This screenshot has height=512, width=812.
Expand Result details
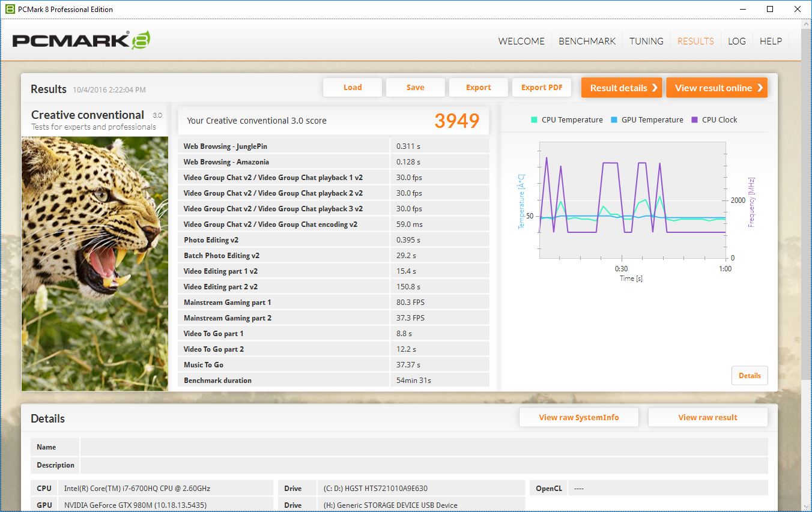pos(621,88)
